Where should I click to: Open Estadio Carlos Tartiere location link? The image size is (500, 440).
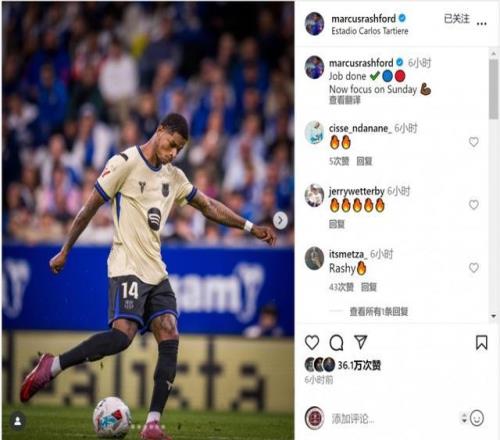click(x=370, y=31)
